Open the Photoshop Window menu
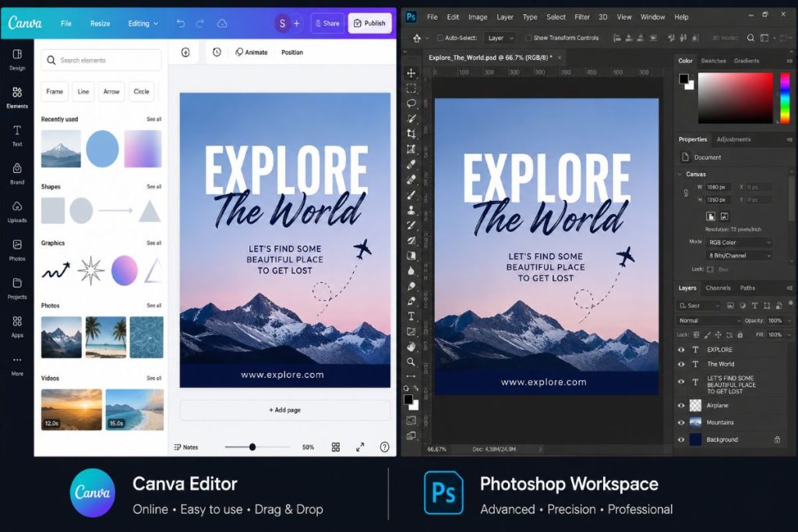 tap(652, 17)
